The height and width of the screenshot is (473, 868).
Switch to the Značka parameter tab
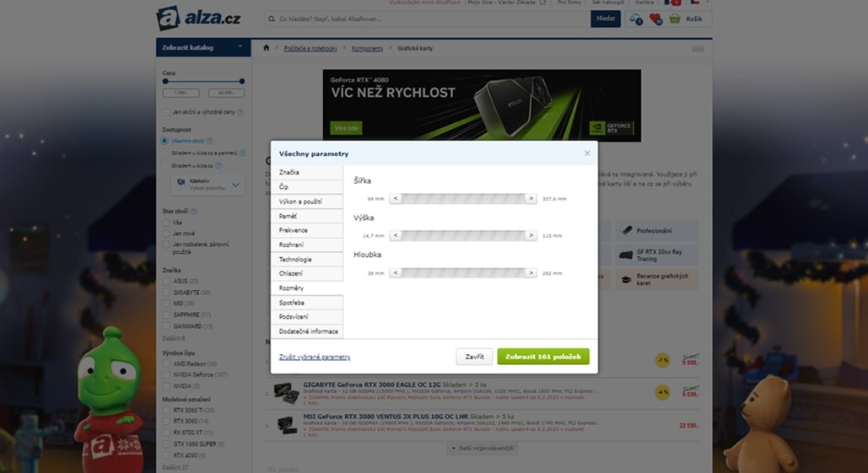click(x=307, y=173)
